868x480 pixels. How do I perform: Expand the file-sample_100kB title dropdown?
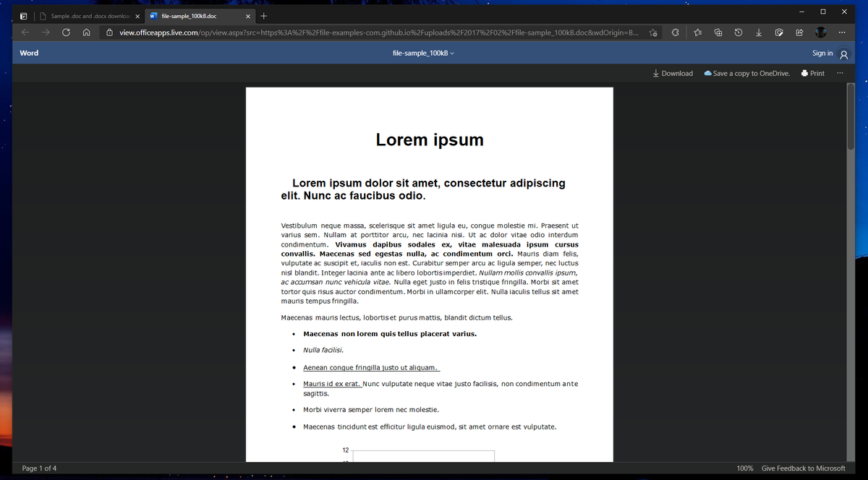[423, 53]
